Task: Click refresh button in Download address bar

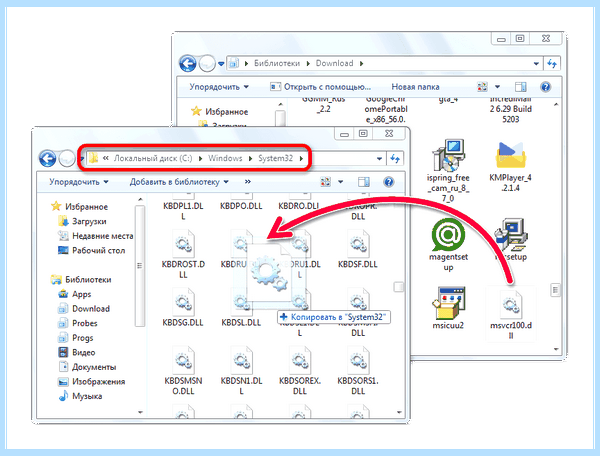Action: 551,64
